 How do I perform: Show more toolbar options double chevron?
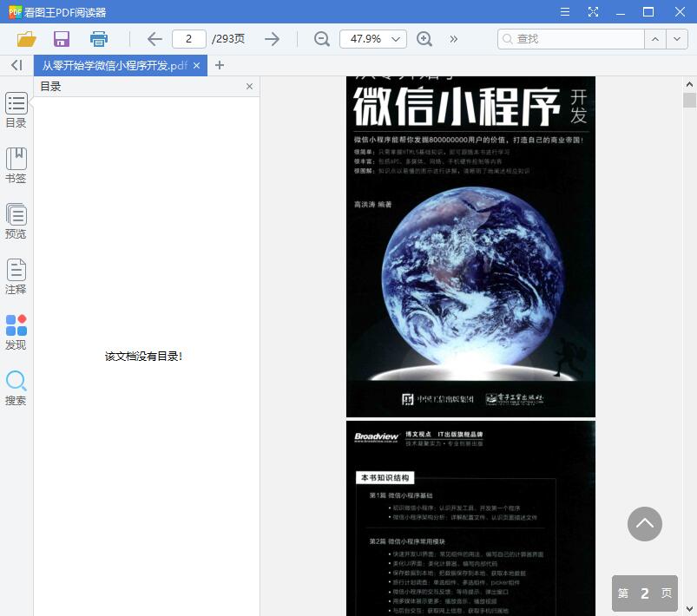pos(453,39)
